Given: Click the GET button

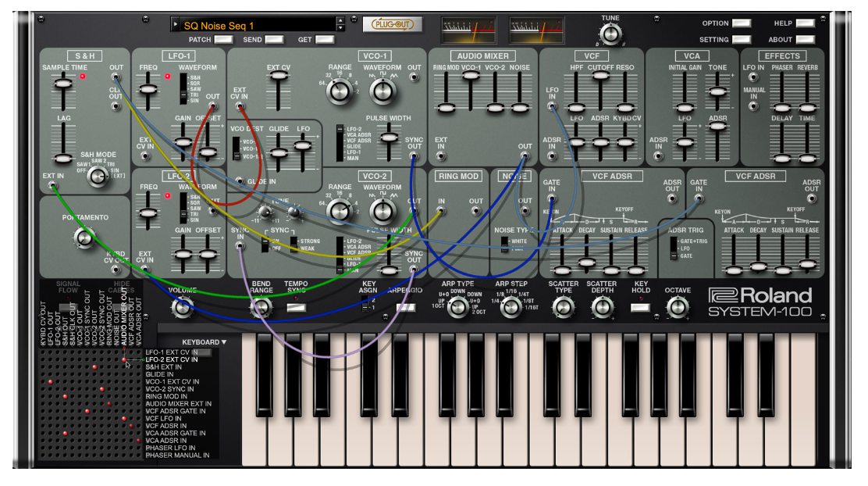Looking at the screenshot, I should point(325,39).
